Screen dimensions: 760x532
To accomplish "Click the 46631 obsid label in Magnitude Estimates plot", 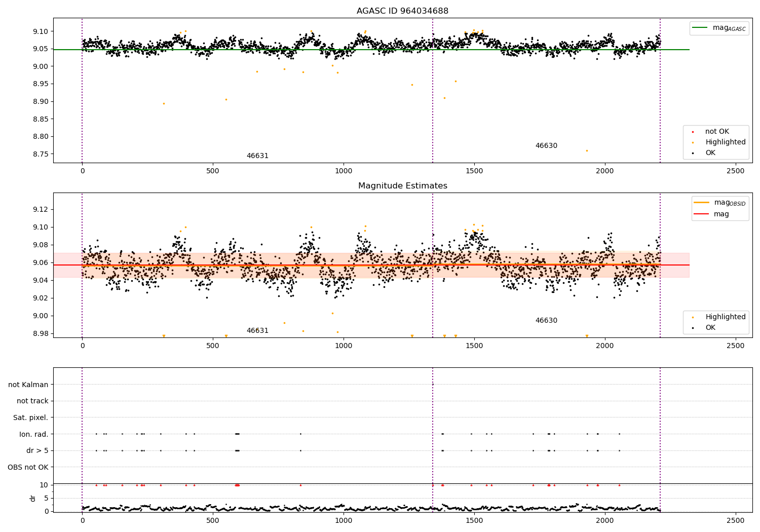I will coord(257,331).
